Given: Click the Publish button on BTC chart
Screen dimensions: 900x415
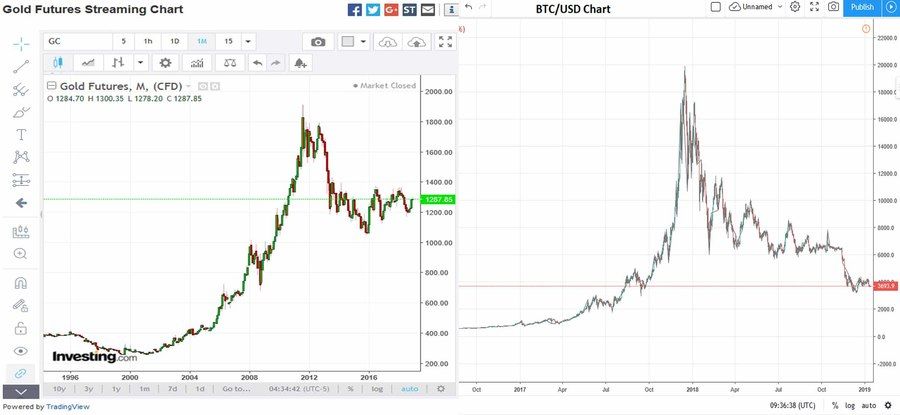Looking at the screenshot, I should pos(863,7).
